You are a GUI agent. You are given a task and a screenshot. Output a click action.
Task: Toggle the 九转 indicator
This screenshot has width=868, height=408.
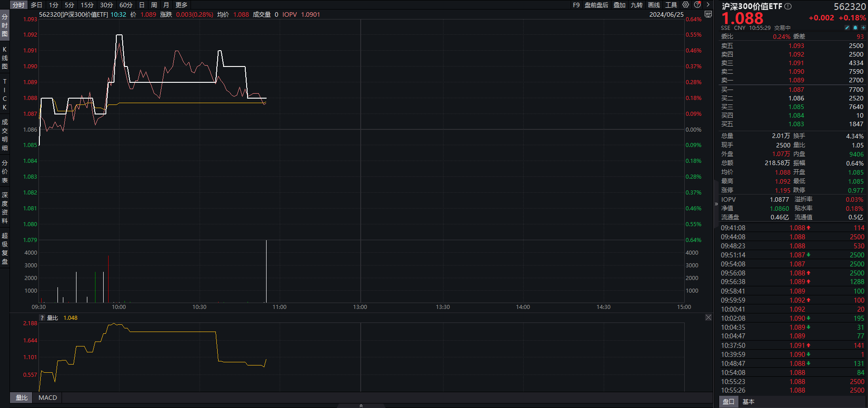636,5
